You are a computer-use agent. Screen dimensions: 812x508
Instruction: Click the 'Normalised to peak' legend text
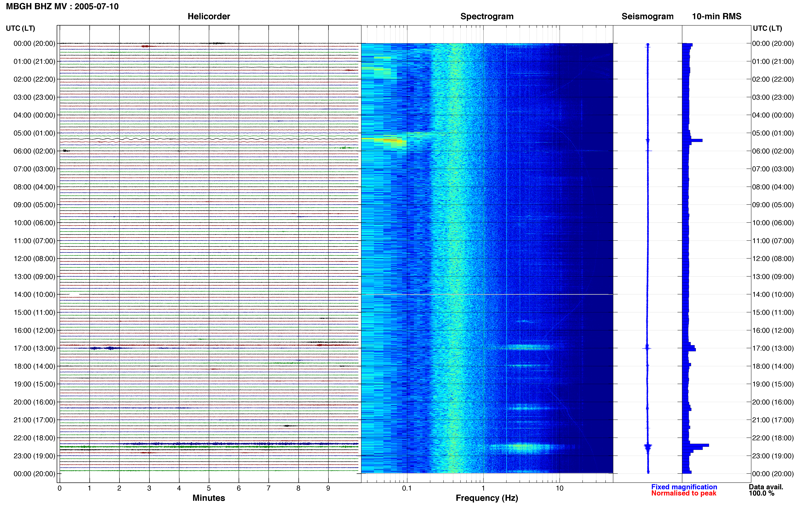tap(684, 493)
